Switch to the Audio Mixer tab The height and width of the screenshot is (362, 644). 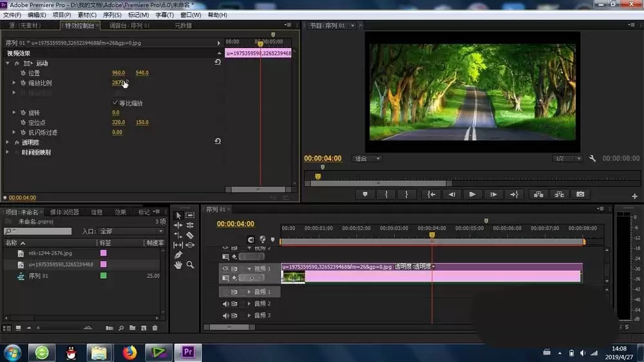(129, 26)
